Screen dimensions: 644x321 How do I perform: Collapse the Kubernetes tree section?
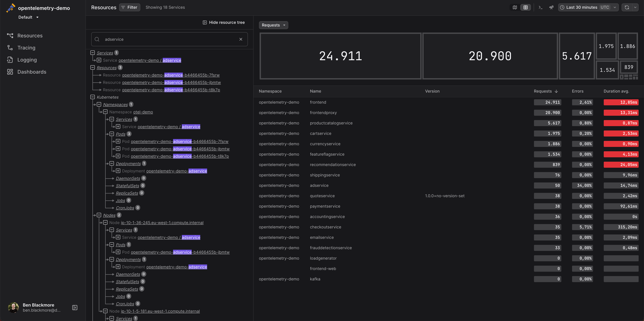point(93,97)
